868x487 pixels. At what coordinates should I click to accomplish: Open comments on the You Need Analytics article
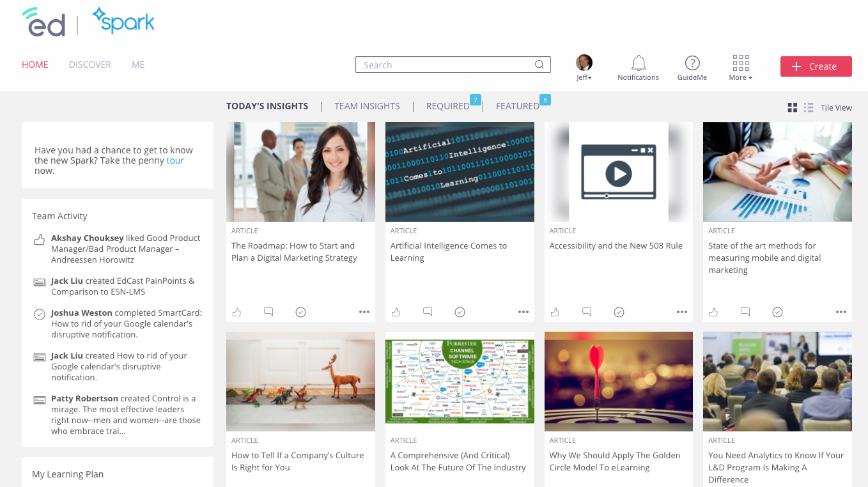[x=745, y=486]
